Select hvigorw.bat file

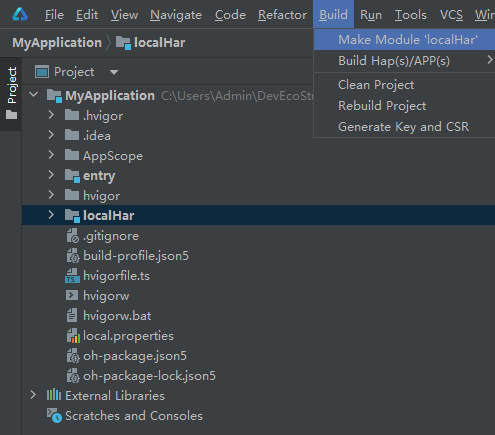[117, 316]
